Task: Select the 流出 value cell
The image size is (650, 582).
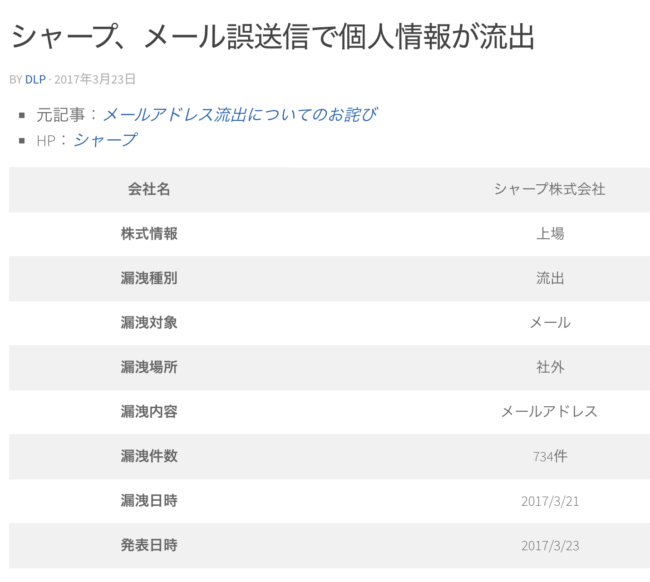Action: (550, 278)
